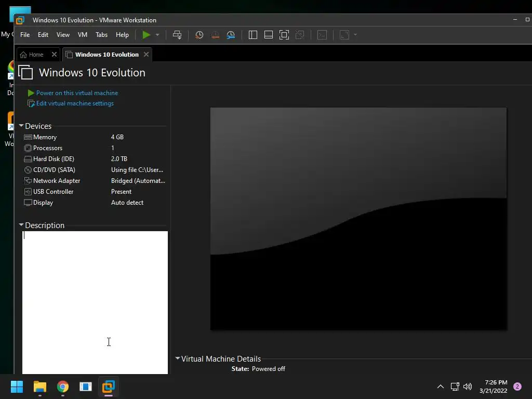The width and height of the screenshot is (532, 399).
Task: Click the green Power On toolbar button
Action: pyautogui.click(x=146, y=35)
